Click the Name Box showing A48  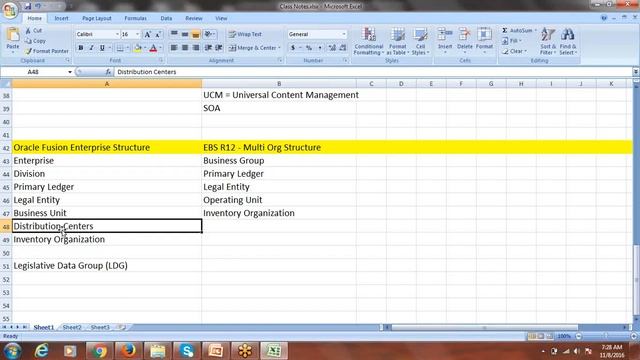(33, 72)
